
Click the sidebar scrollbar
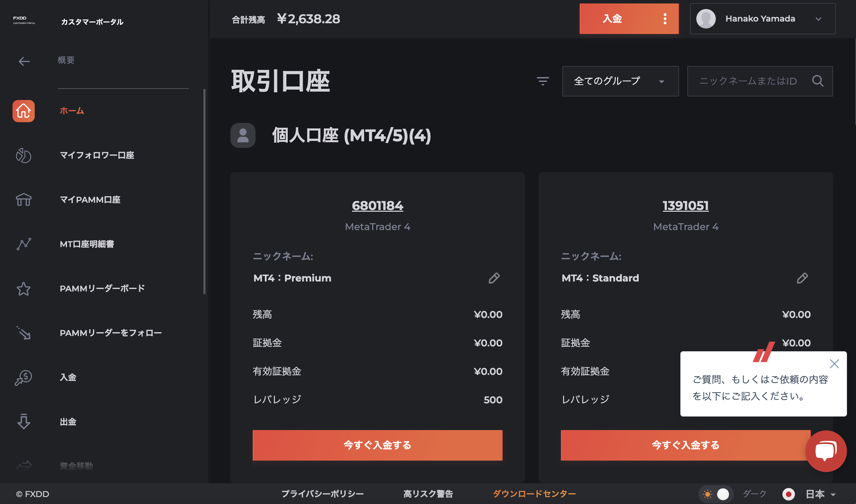pos(204,192)
